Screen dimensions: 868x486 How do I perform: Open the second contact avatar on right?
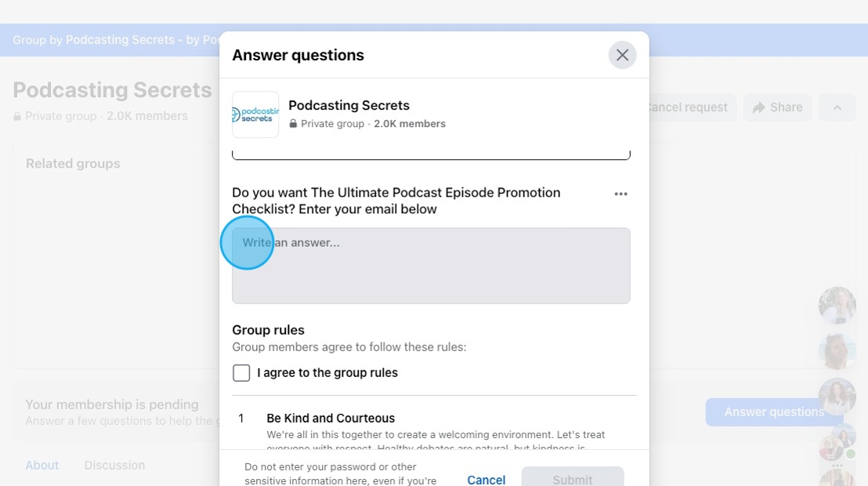(x=837, y=351)
